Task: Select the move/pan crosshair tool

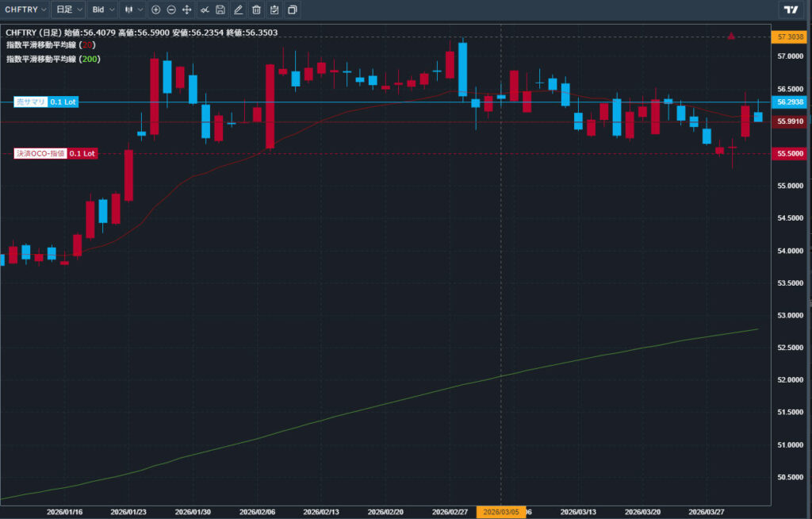Action: (187, 10)
